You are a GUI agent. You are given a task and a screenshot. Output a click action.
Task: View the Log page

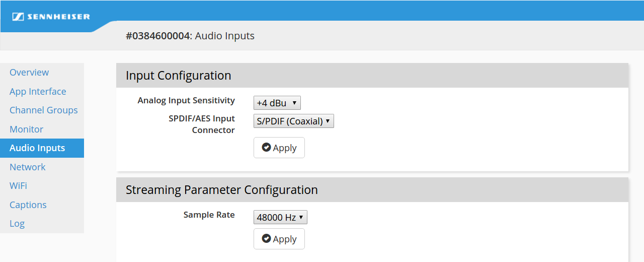click(x=17, y=224)
